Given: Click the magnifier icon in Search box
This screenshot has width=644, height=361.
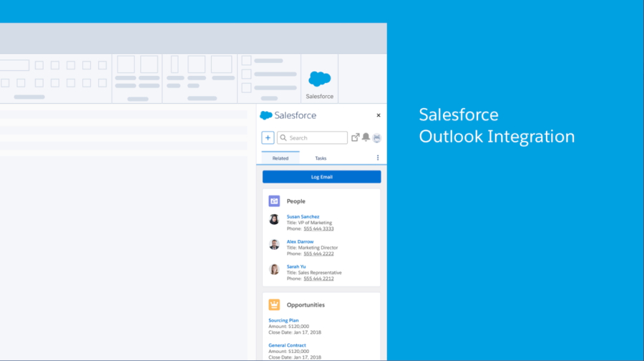Looking at the screenshot, I should [283, 138].
